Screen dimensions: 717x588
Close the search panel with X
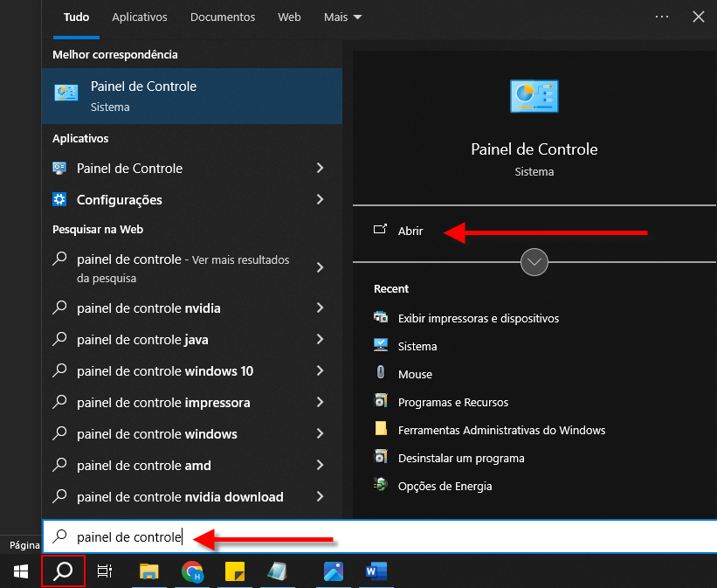[699, 17]
